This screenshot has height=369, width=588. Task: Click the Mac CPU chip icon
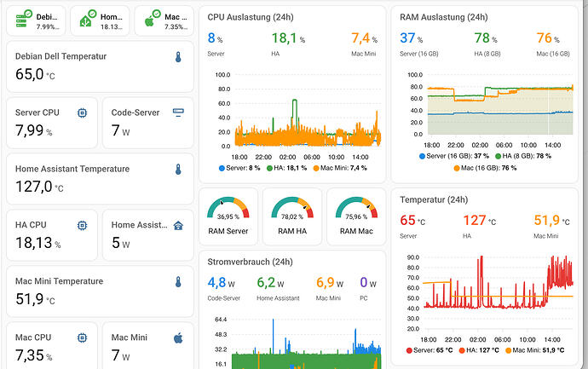pyautogui.click(x=82, y=337)
